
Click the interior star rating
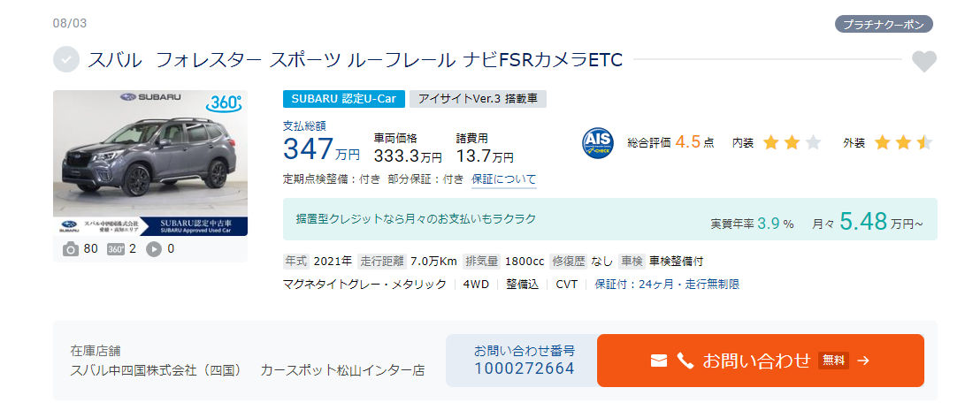point(792,143)
